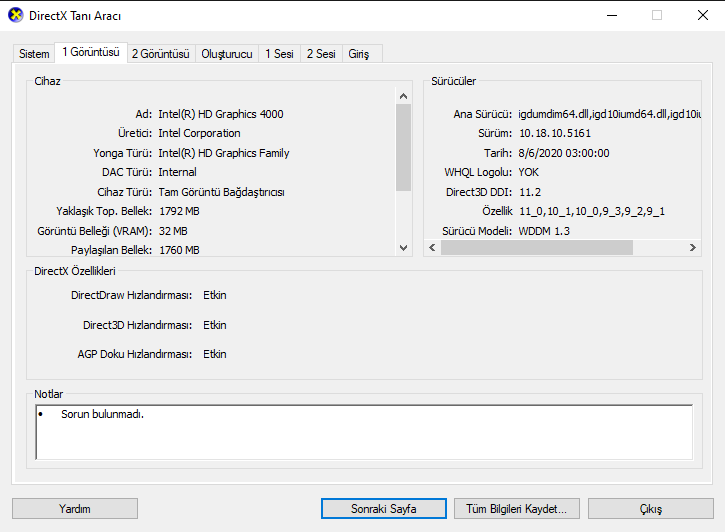Click the '1792 MB' total memory value
The image size is (725, 532).
pos(179,211)
